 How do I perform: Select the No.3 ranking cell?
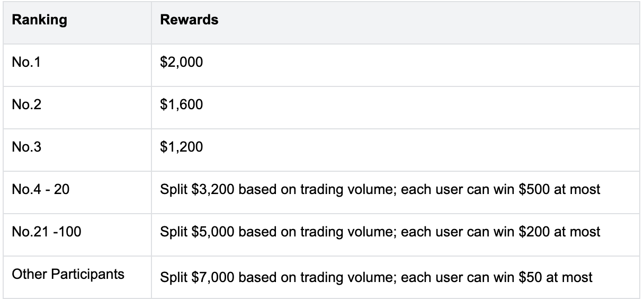(x=26, y=147)
